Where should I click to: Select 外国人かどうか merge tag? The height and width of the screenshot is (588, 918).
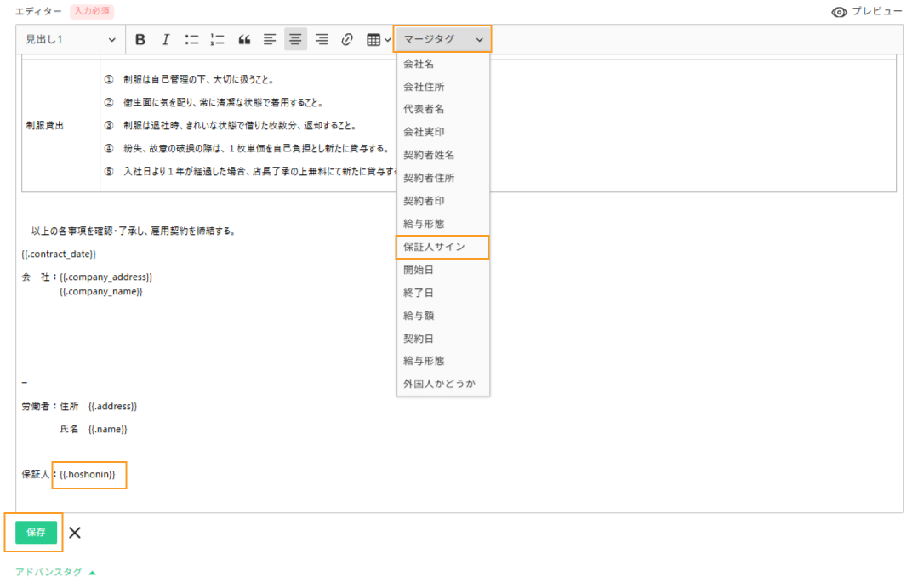click(443, 383)
